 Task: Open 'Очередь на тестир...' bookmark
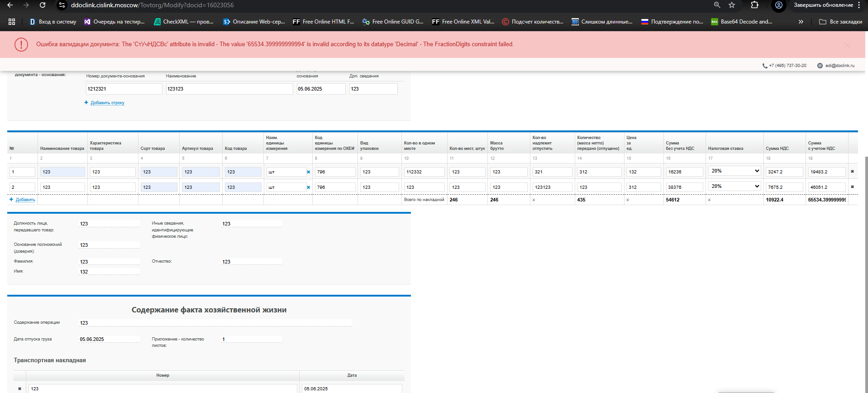[x=114, y=21]
